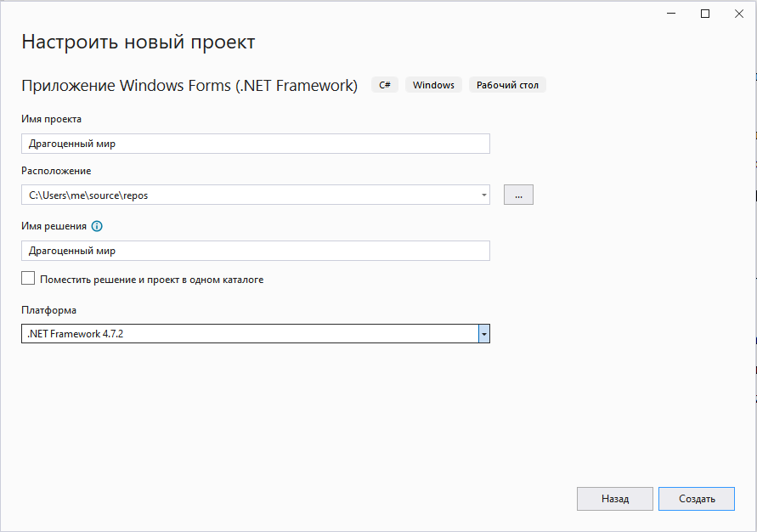Focus the Имя проекта text field

click(256, 144)
